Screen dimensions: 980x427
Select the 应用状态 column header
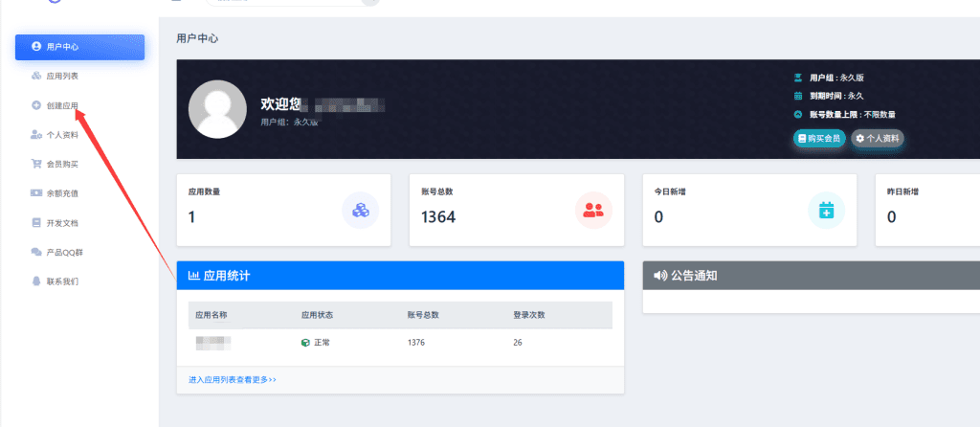pyautogui.click(x=318, y=315)
